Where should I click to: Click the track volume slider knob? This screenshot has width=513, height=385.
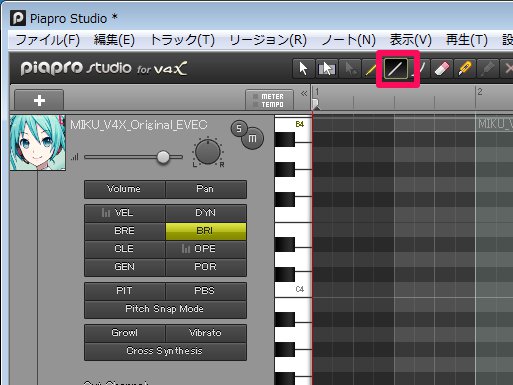tap(163, 157)
